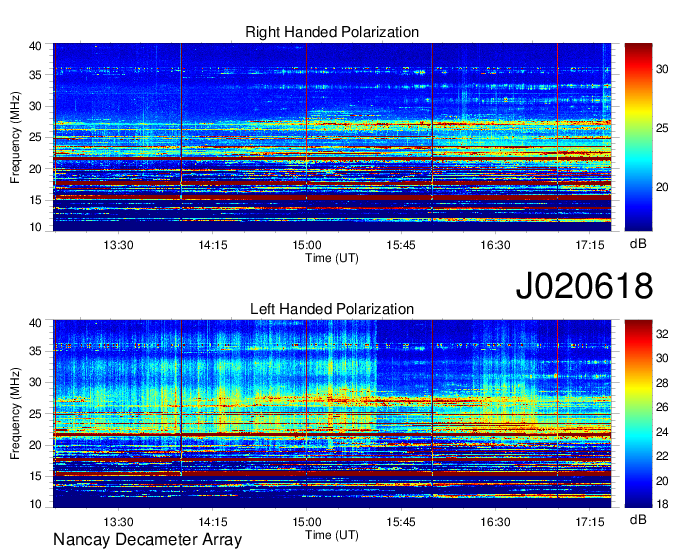
Task: Click 40 MHz tick on Left Handed frequency axis
Action: pyautogui.click(x=35, y=323)
